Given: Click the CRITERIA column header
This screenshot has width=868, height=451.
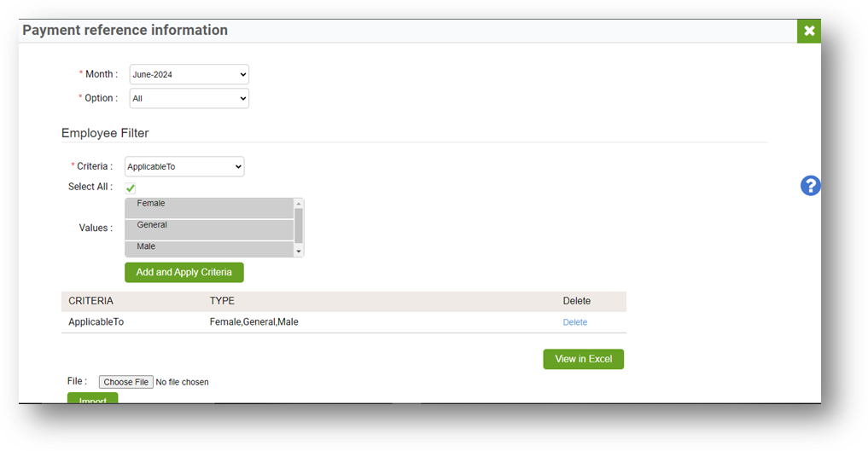Looking at the screenshot, I should pyautogui.click(x=90, y=301).
